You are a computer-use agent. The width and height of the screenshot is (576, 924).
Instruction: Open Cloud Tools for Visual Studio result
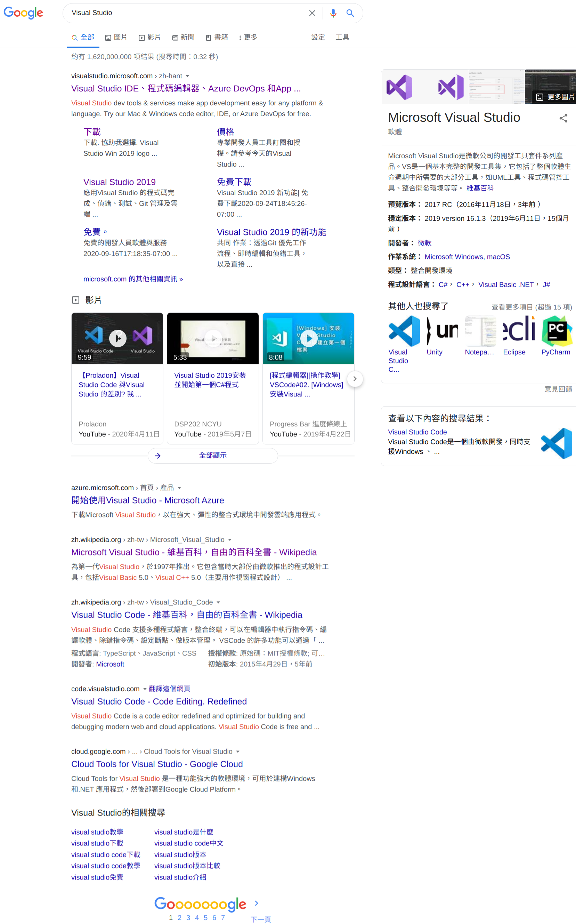[x=157, y=764]
